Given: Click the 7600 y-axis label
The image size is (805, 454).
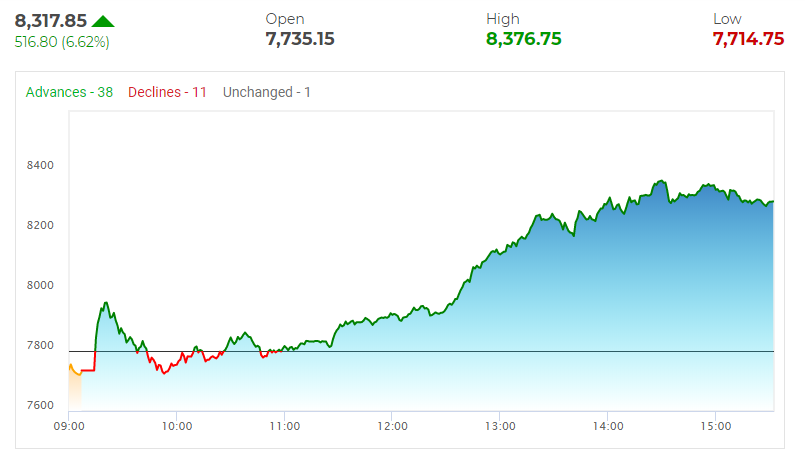Looking at the screenshot, I should click(41, 405).
